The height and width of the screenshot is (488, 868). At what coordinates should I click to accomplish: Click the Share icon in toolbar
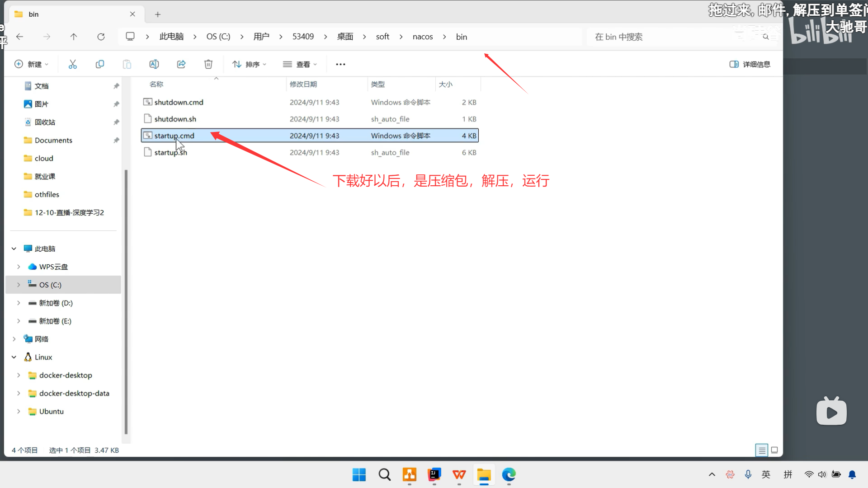181,64
